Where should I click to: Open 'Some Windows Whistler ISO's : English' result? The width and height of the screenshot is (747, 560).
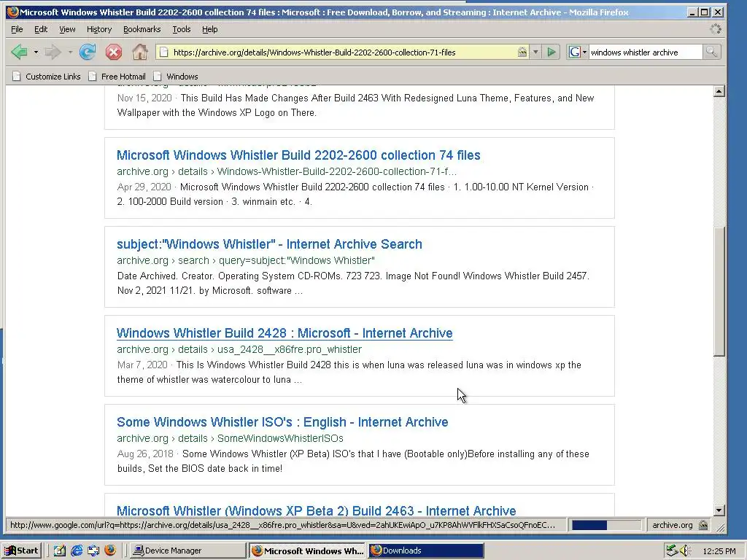282,422
